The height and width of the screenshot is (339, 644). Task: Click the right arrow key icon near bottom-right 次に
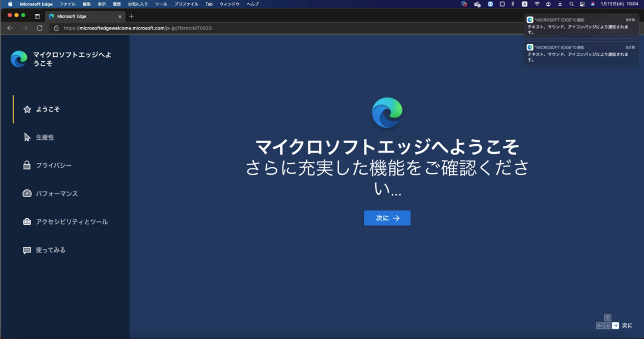(x=616, y=326)
